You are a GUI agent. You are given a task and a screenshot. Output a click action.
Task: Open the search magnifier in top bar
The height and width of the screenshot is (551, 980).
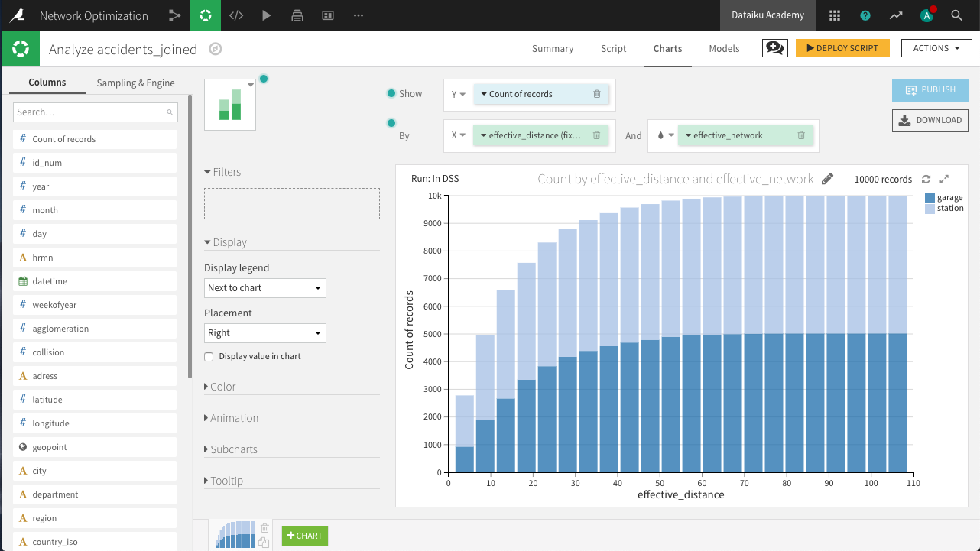click(x=956, y=15)
